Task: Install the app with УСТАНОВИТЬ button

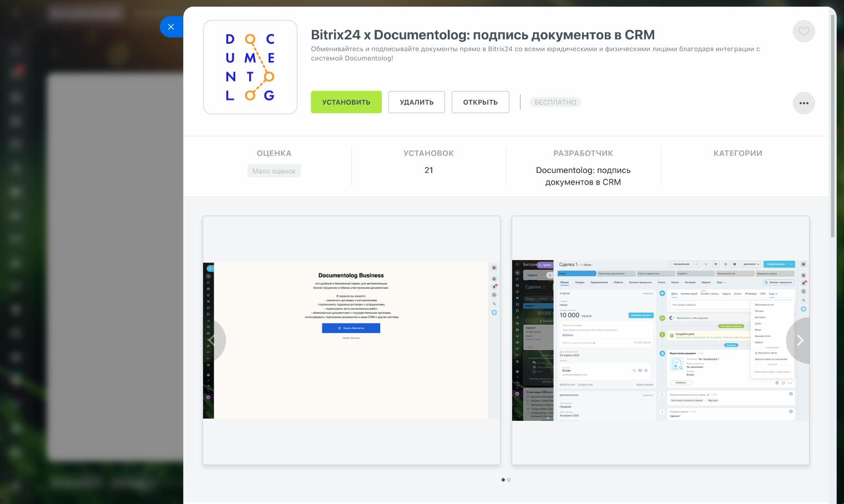Action: pos(346,102)
